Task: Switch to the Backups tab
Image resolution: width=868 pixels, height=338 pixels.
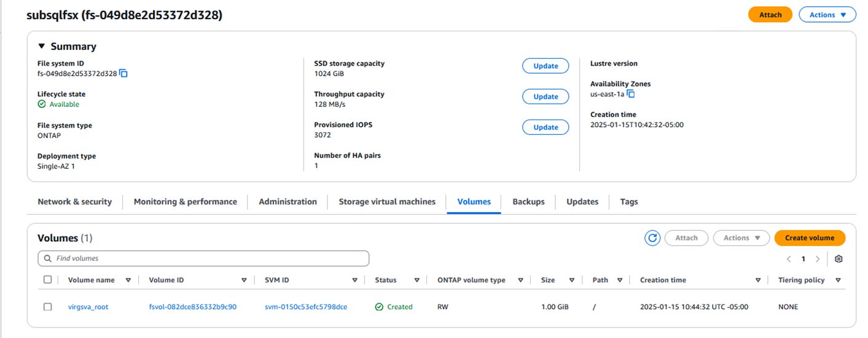Action: [x=528, y=202]
